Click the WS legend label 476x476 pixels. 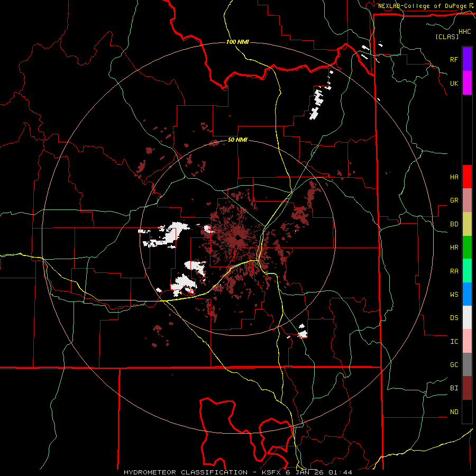[x=454, y=295]
